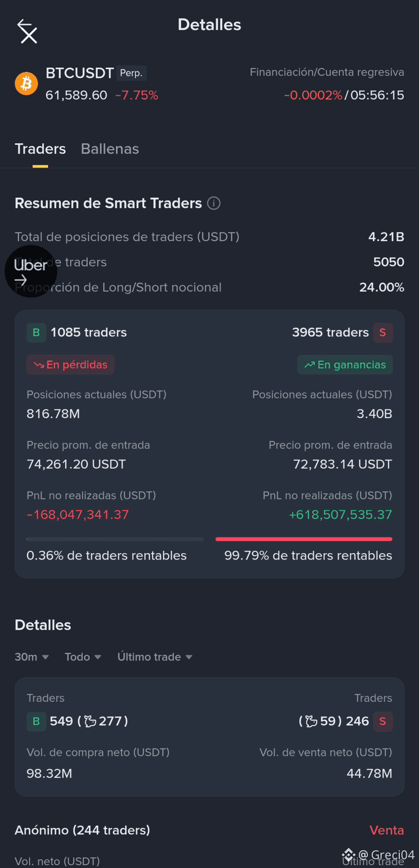
Task: Open the 30m timeframe dropdown
Action: [x=31, y=657]
